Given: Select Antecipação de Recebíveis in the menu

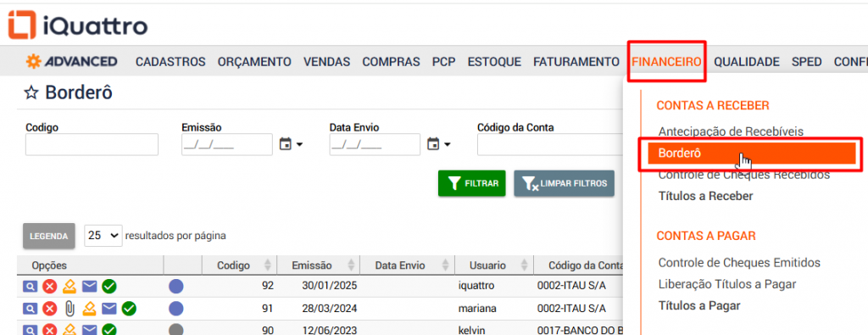Looking at the screenshot, I should (x=731, y=131).
